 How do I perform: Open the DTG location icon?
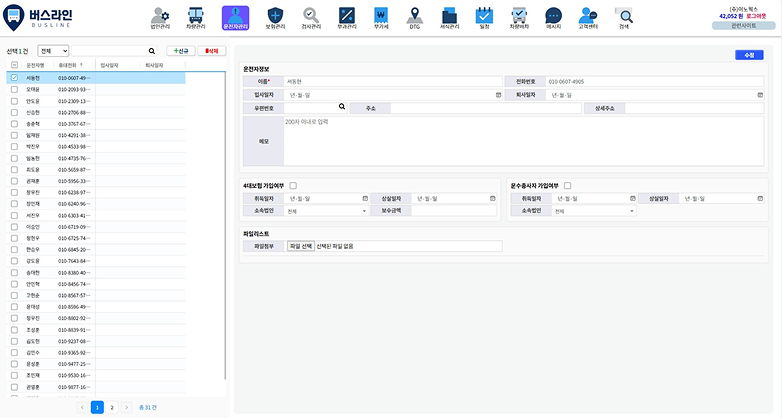point(414,16)
